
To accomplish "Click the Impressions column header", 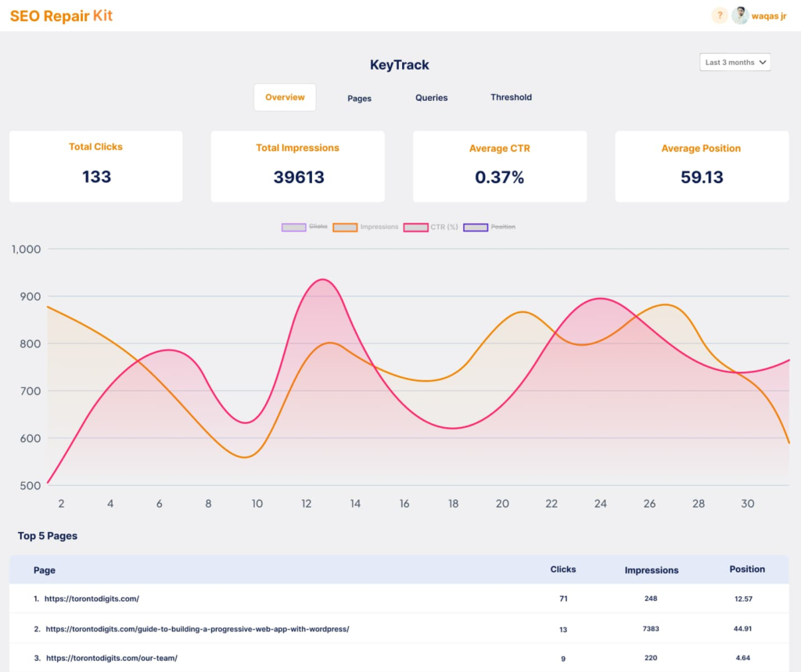I will tap(652, 570).
